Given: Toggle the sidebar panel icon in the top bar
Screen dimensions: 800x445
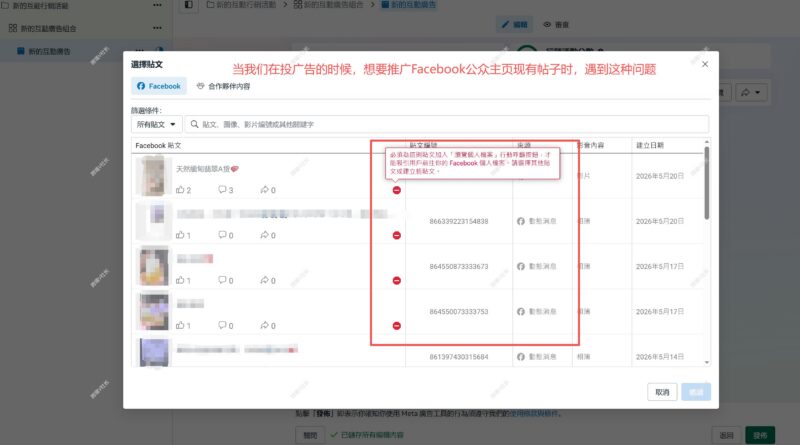Looking at the screenshot, I should coord(189,5).
